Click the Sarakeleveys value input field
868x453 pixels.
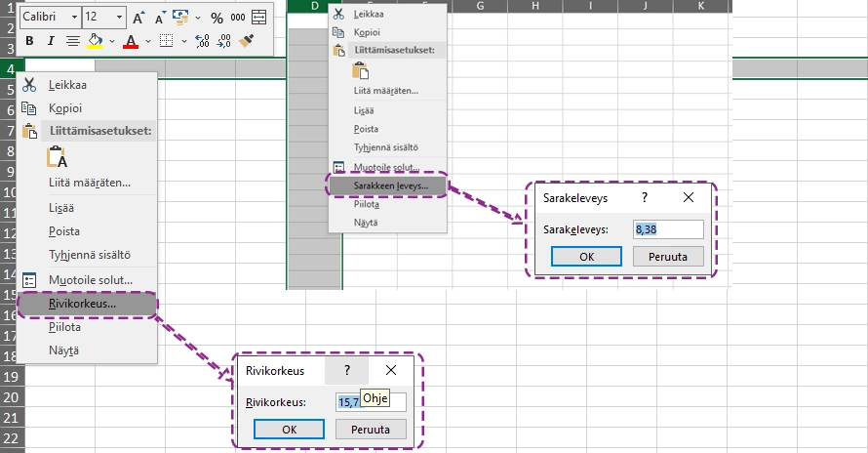pos(667,229)
